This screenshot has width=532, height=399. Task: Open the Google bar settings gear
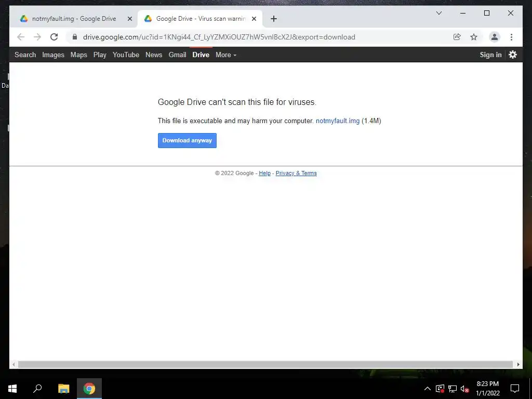click(x=513, y=55)
